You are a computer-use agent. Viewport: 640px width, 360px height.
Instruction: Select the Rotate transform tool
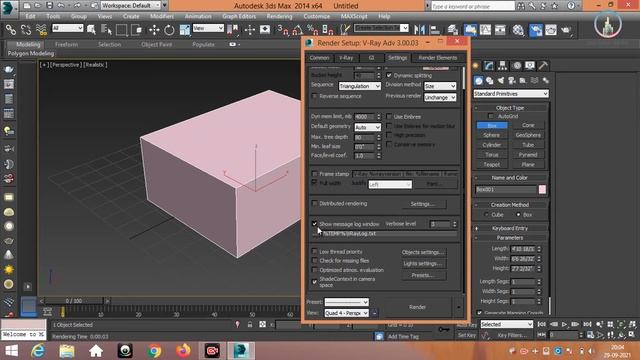(169, 29)
